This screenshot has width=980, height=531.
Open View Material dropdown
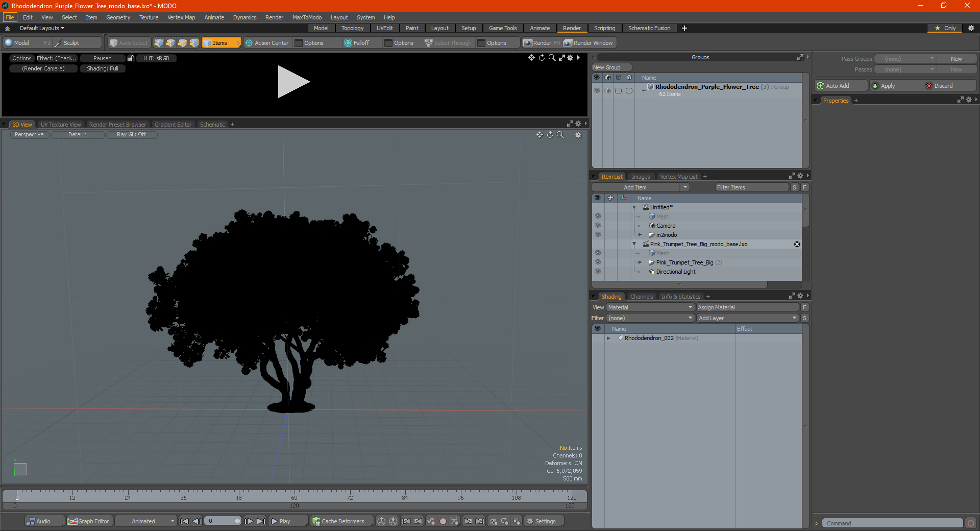point(650,307)
